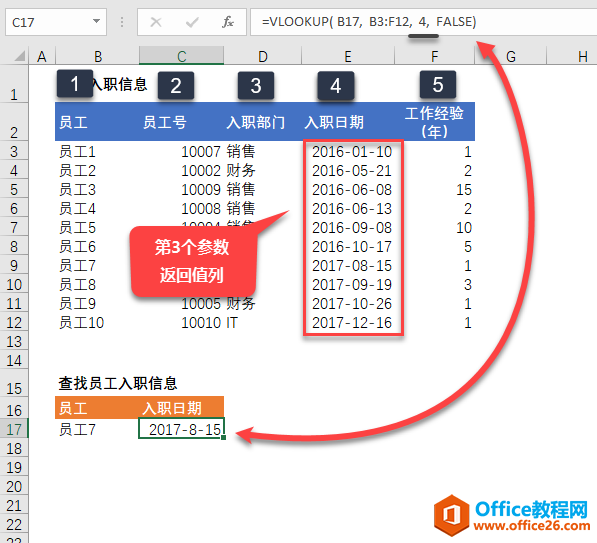The width and height of the screenshot is (597, 543).
Task: Select row 17 header
Action: [x=14, y=429]
